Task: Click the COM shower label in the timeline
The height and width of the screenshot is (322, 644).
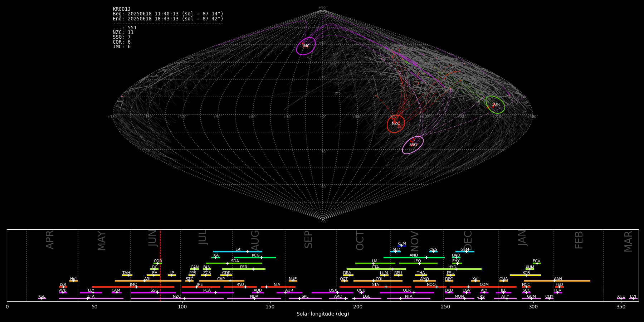Action: (484, 285)
